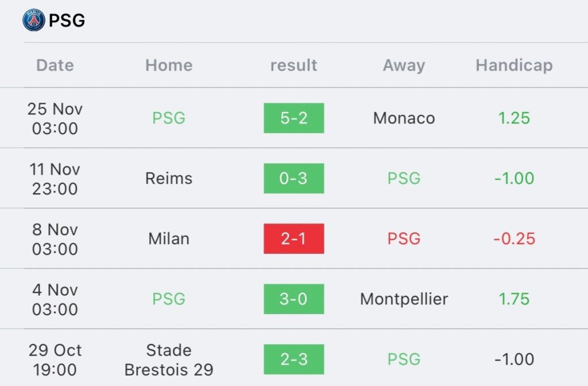
Task: Select the Date column header
Action: (55, 65)
